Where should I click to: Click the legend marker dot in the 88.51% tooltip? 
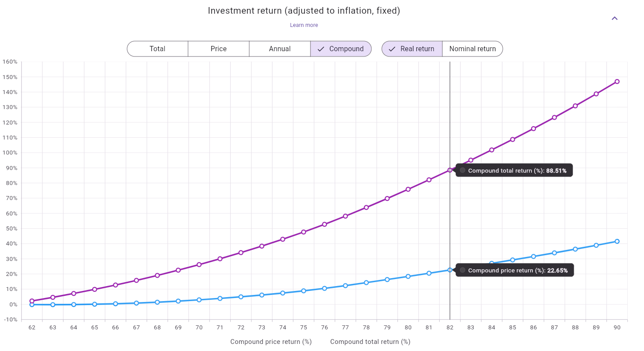coord(462,170)
